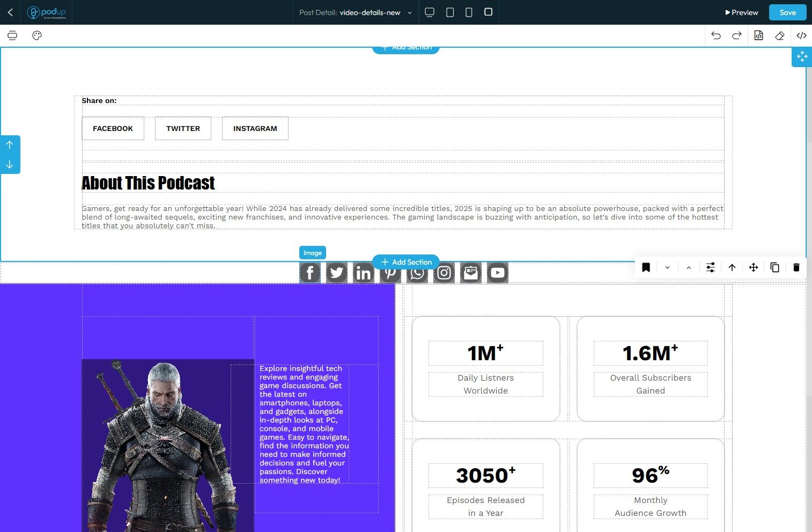Click the FACEBOOK share button
The width and height of the screenshot is (812, 532).
[x=113, y=128]
